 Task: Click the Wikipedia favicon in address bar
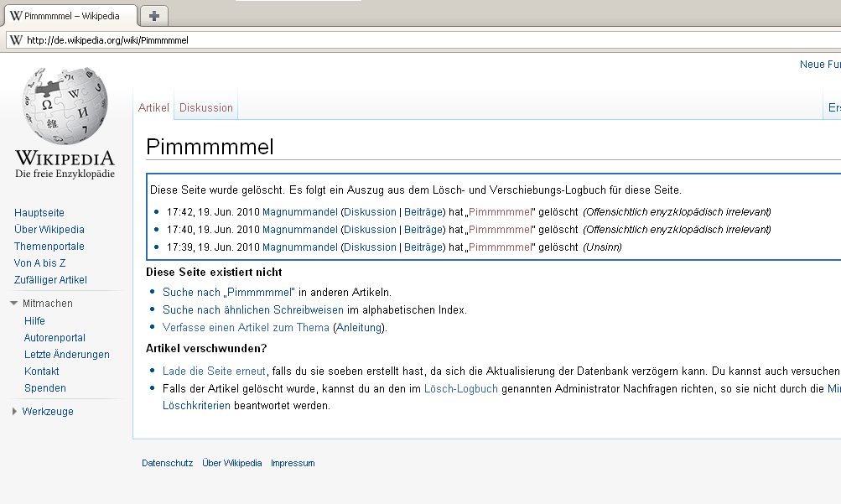(x=16, y=40)
